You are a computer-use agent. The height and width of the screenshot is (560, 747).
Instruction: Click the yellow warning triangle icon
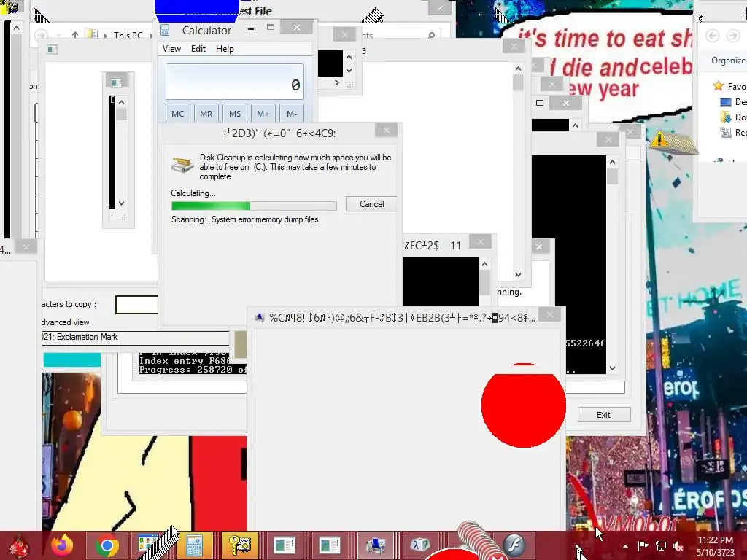(x=659, y=139)
